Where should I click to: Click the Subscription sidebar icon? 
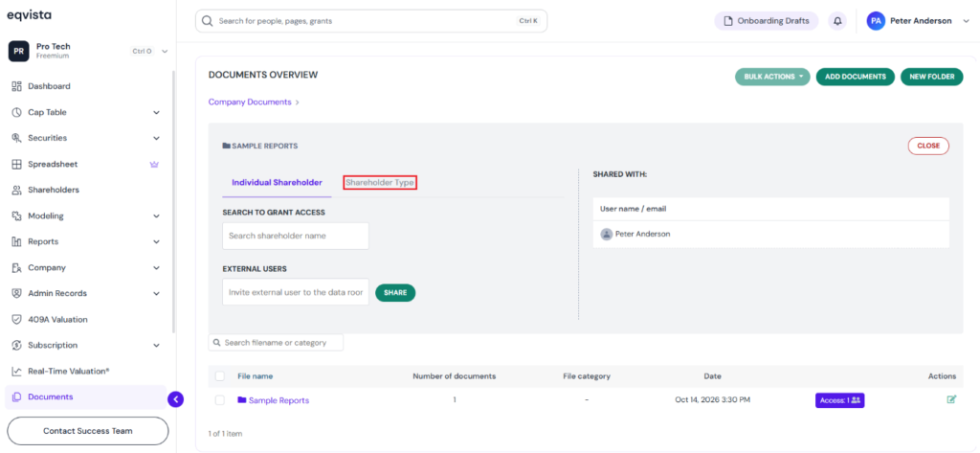tap(17, 346)
